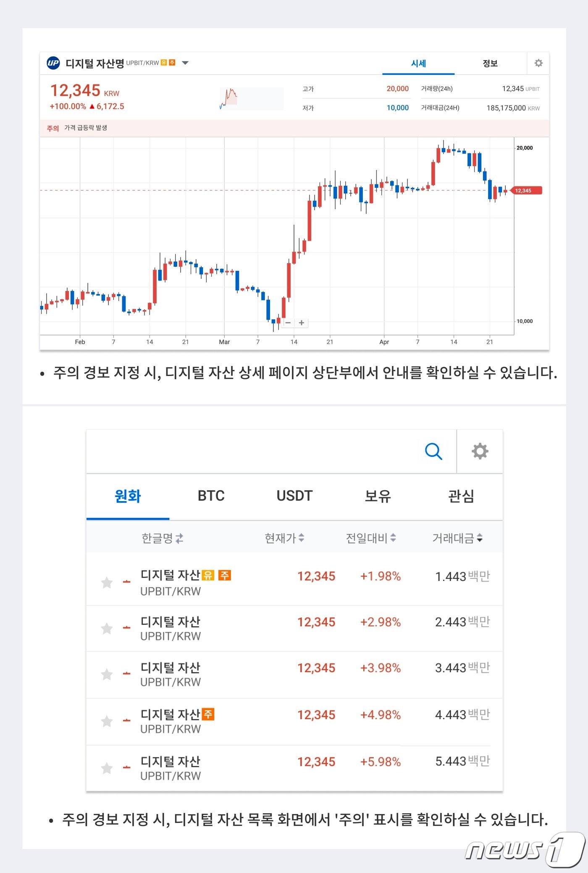588x873 pixels.
Task: Click the gear icon on the detail page header
Action: [538, 63]
